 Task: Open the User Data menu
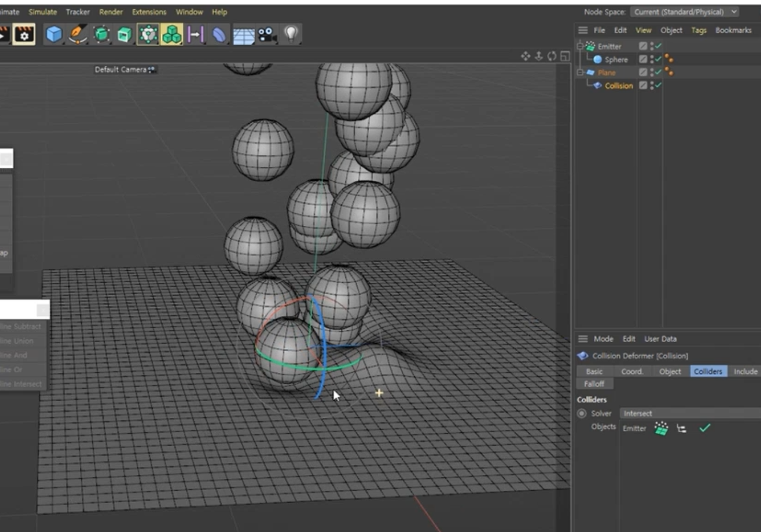(661, 339)
